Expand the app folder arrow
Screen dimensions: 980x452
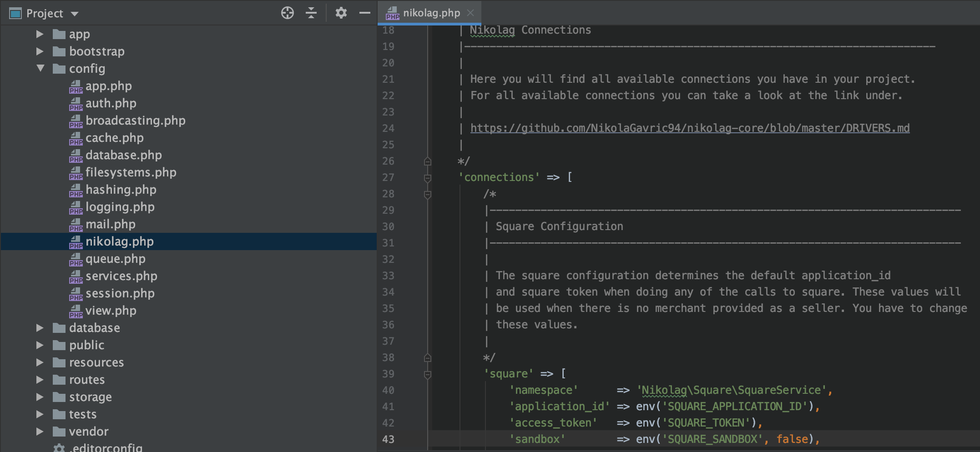(x=40, y=34)
